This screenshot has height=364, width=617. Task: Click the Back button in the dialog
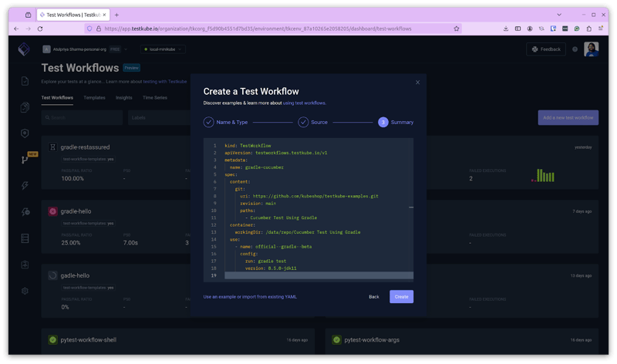[x=374, y=297]
